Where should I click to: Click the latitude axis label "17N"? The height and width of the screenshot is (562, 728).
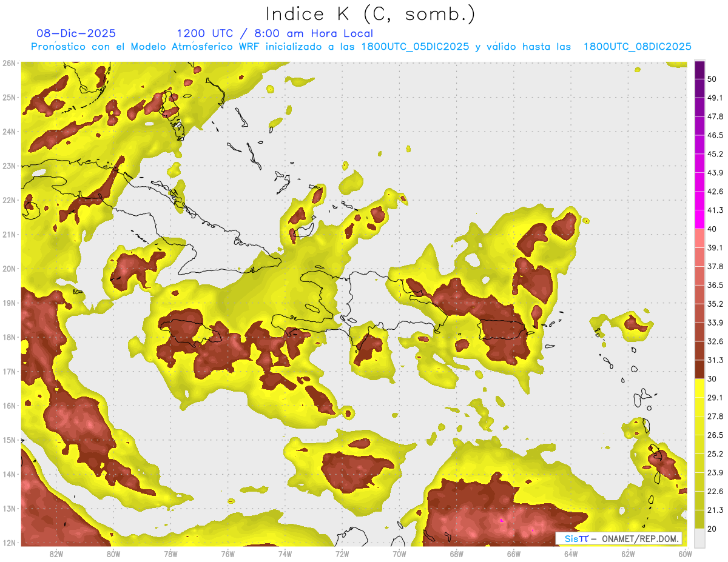pos(9,372)
